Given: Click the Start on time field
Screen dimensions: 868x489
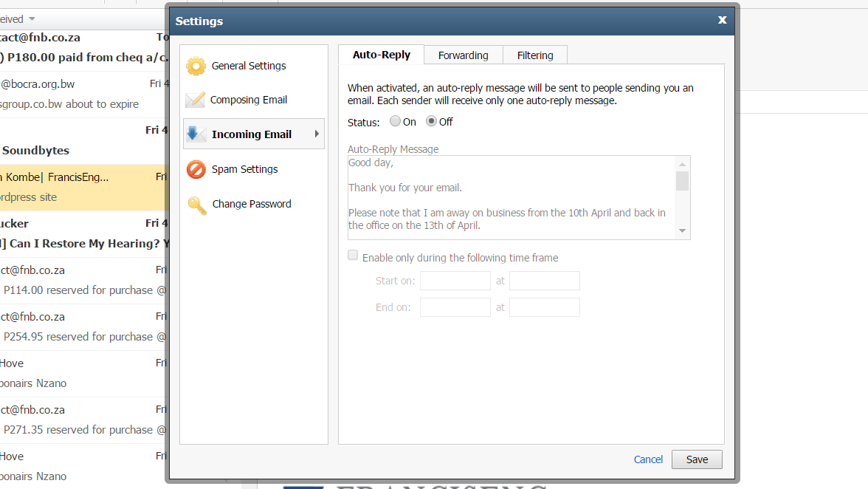Looking at the screenshot, I should [544, 281].
